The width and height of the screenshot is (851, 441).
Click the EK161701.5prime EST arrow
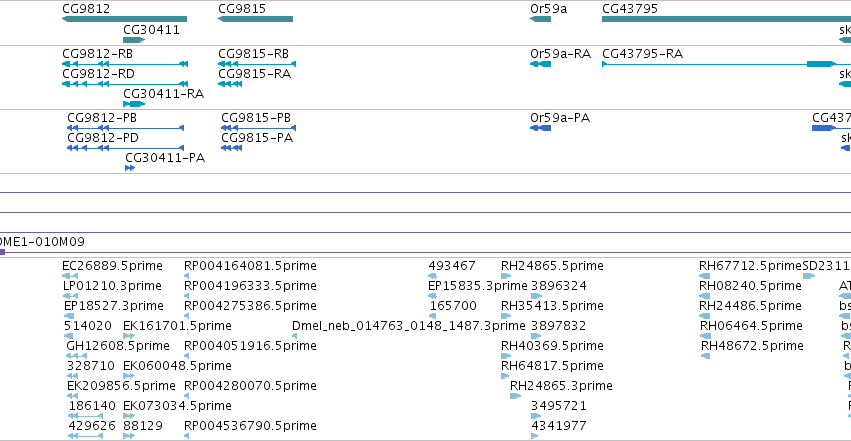click(129, 336)
